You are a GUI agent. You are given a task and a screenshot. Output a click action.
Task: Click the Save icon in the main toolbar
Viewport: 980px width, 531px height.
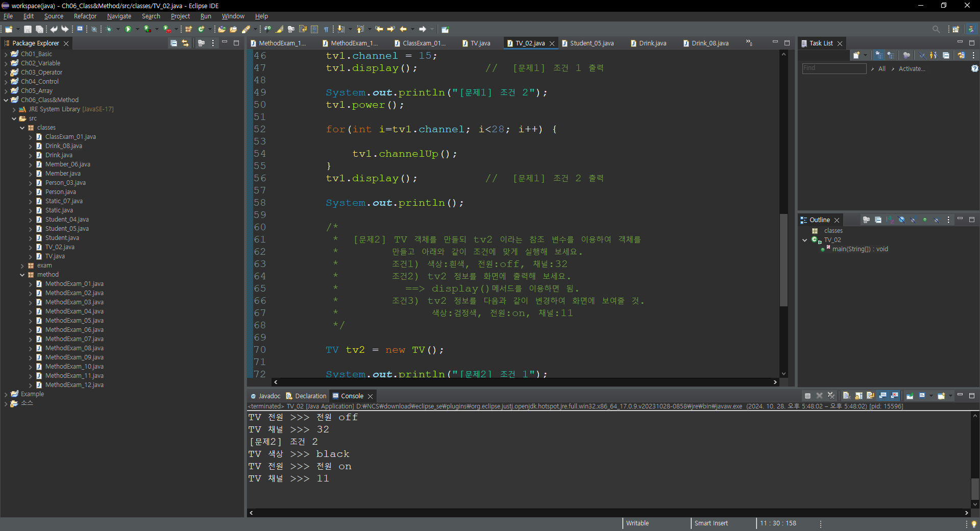pos(28,29)
